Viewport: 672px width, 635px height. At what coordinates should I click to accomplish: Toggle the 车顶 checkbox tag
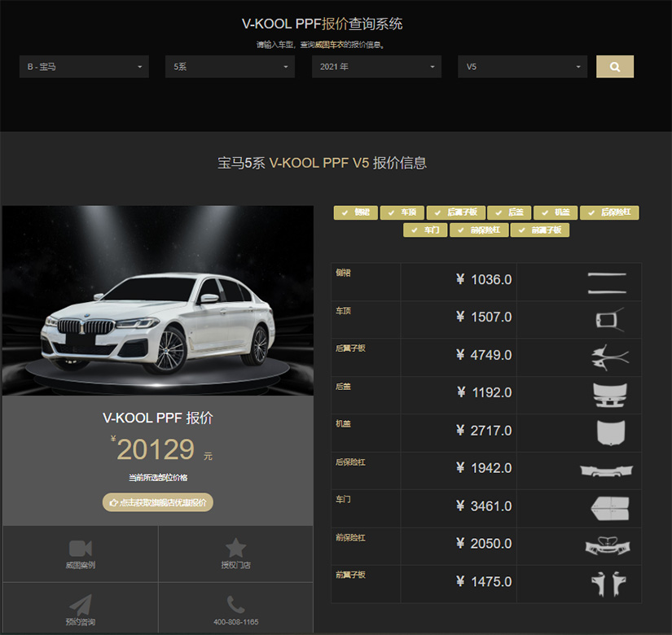point(402,212)
